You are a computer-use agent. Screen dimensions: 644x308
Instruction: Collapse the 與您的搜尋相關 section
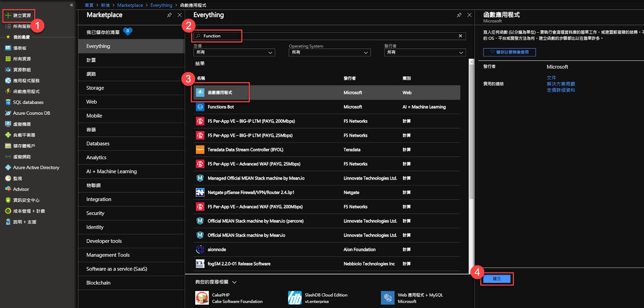click(x=234, y=282)
